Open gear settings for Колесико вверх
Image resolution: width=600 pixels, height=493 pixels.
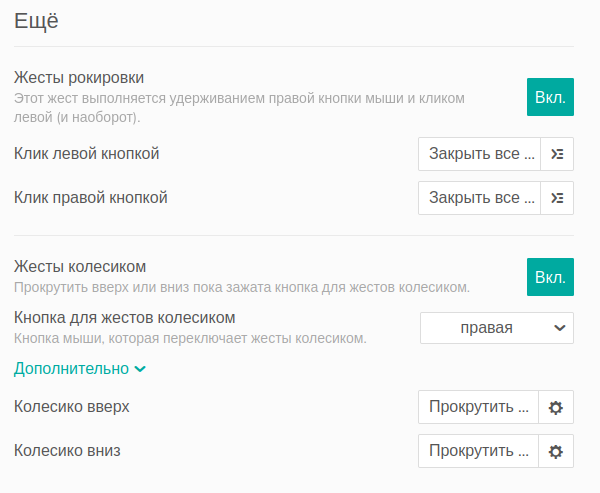tap(556, 407)
